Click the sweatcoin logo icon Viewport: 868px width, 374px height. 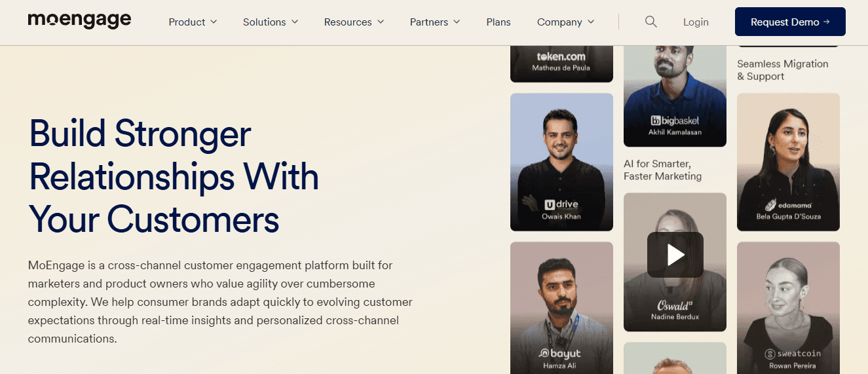pos(770,354)
